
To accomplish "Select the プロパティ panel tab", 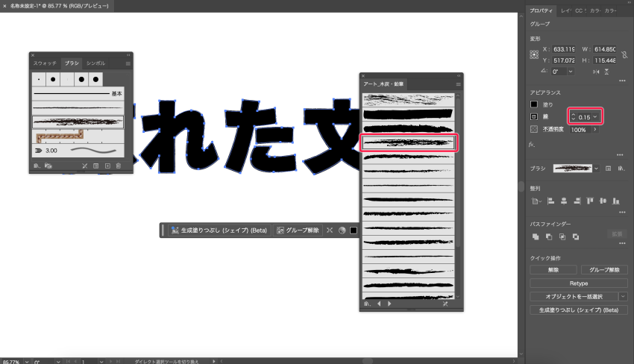I will point(541,11).
